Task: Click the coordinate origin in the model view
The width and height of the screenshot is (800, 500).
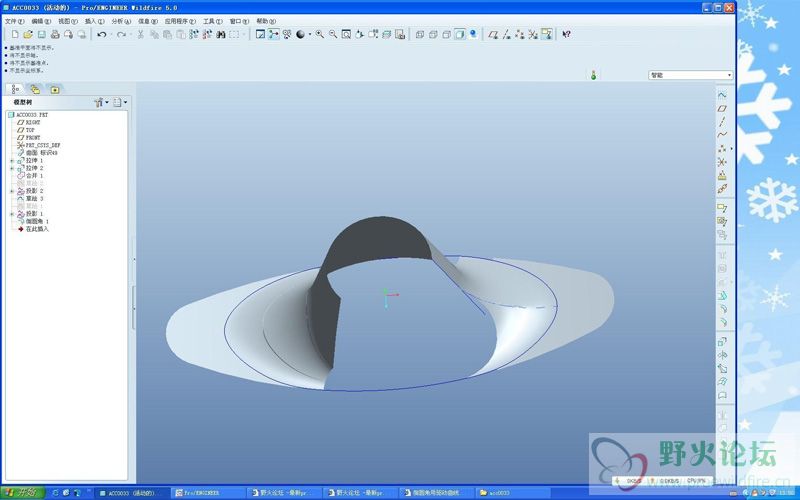Action: pos(386,295)
